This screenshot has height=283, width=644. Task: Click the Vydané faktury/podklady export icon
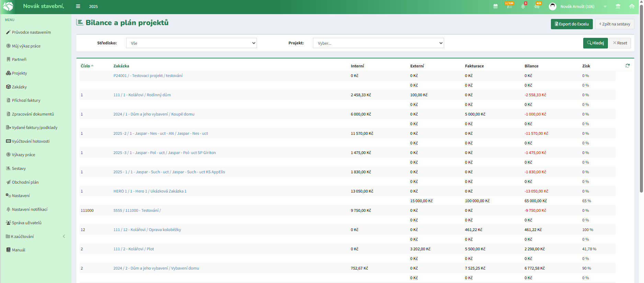point(9,127)
